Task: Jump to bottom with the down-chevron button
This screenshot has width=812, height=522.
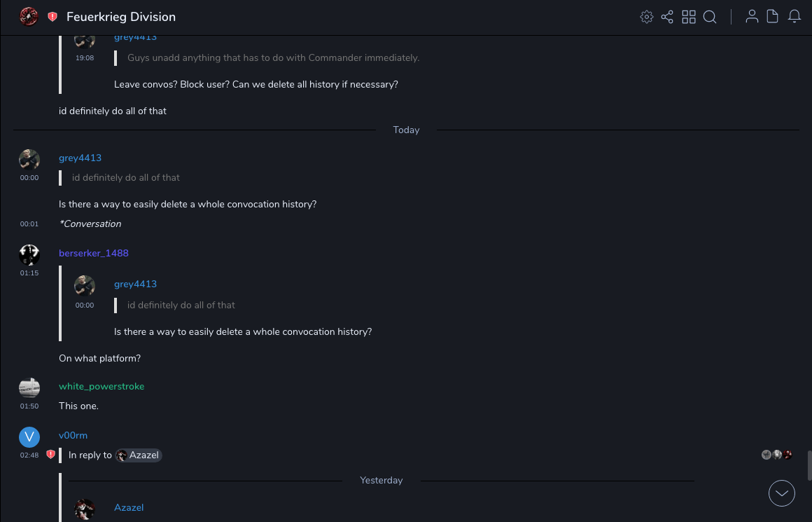Action: point(782,493)
